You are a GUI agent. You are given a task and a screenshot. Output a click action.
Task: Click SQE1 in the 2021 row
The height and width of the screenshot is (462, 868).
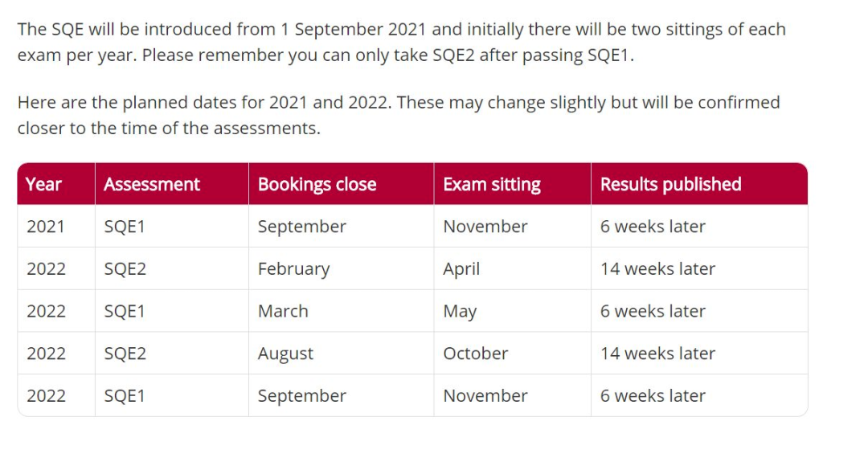(125, 227)
